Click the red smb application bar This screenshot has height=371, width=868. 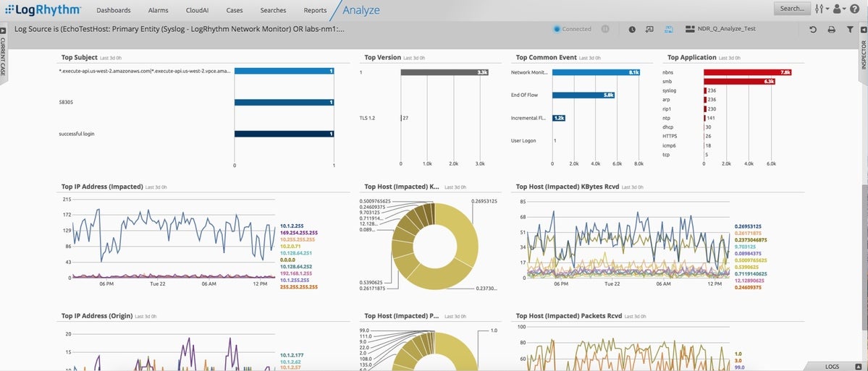[739, 81]
